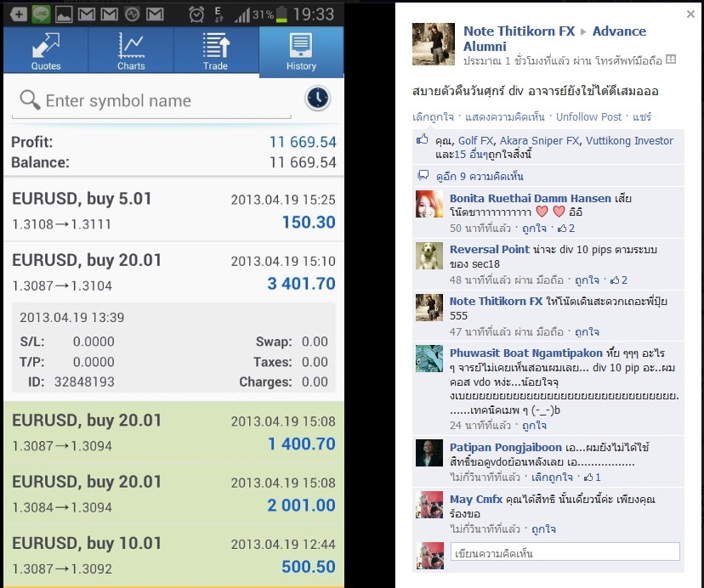Open the Advance Alumni group link
The height and width of the screenshot is (588, 704).
555,38
